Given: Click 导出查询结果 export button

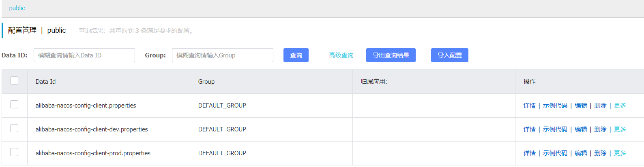Looking at the screenshot, I should (391, 55).
